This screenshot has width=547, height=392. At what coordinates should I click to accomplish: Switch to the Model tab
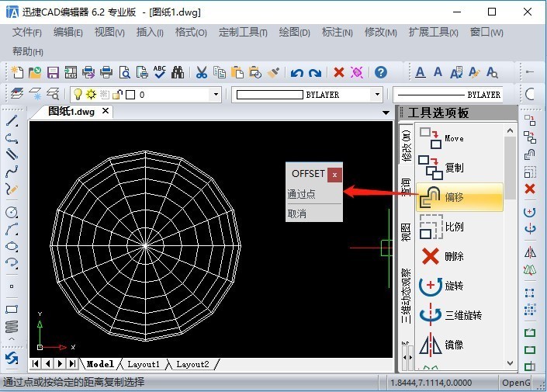[x=100, y=364]
